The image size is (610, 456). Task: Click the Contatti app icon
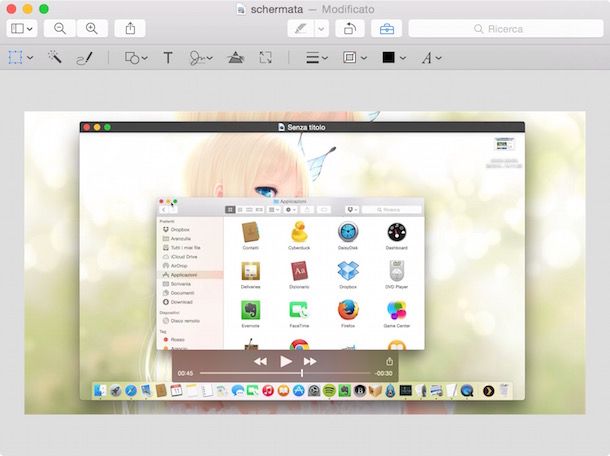point(250,232)
